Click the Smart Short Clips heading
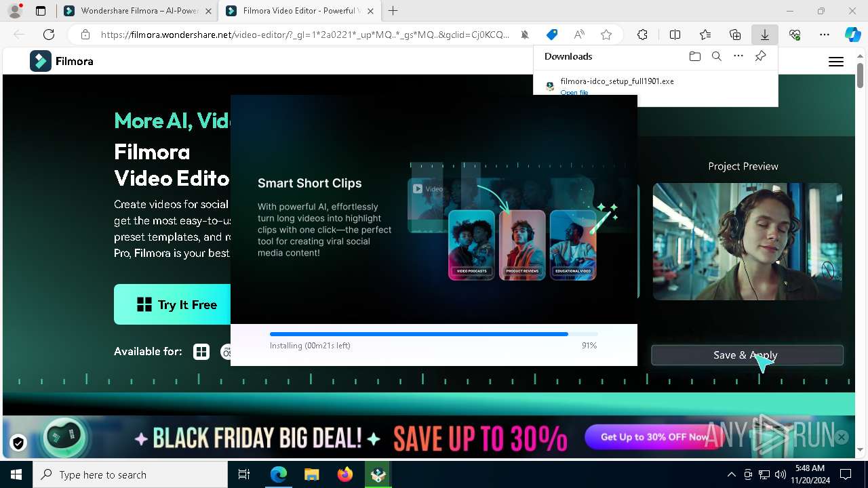Screen dimensions: 868x488 310,183
